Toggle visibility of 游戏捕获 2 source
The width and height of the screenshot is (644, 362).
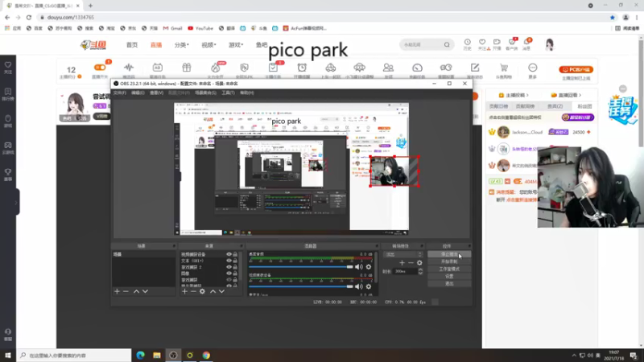pyautogui.click(x=229, y=267)
